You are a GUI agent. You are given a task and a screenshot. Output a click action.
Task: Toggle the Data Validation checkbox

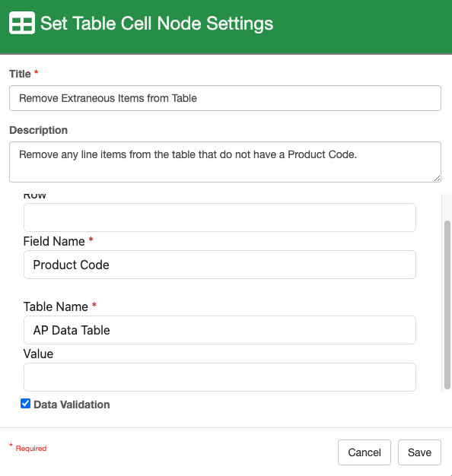click(26, 404)
